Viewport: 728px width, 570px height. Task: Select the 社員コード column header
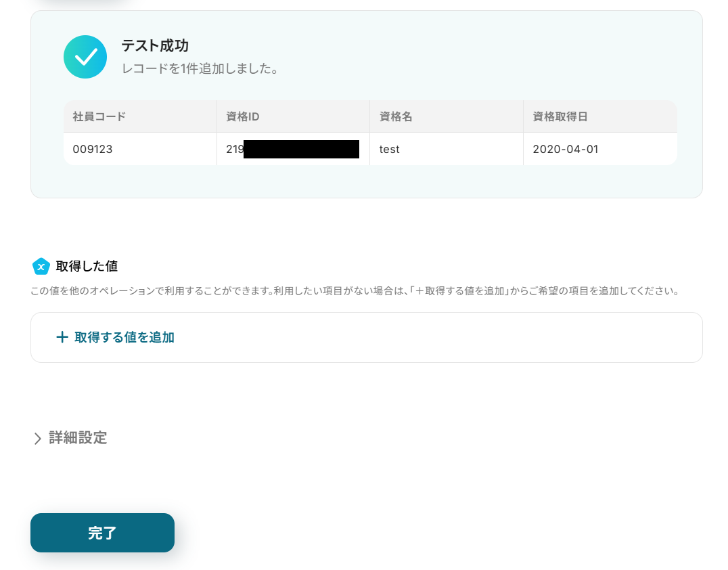[140, 116]
